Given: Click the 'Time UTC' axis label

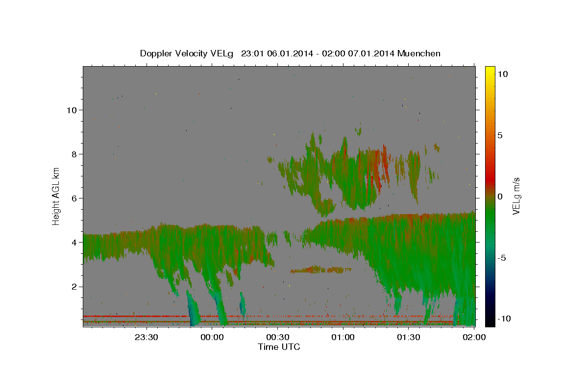Looking at the screenshot, I should pos(279,347).
